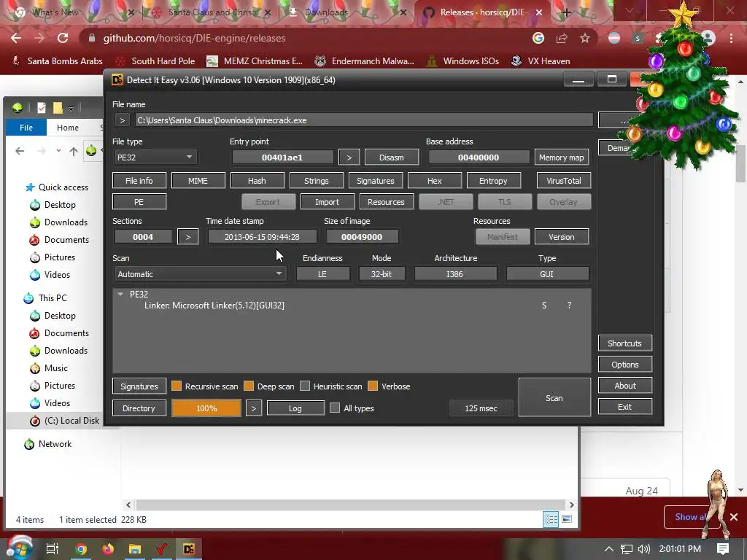This screenshot has width=747, height=560.
Task: Click the Strings button
Action: [x=317, y=181]
